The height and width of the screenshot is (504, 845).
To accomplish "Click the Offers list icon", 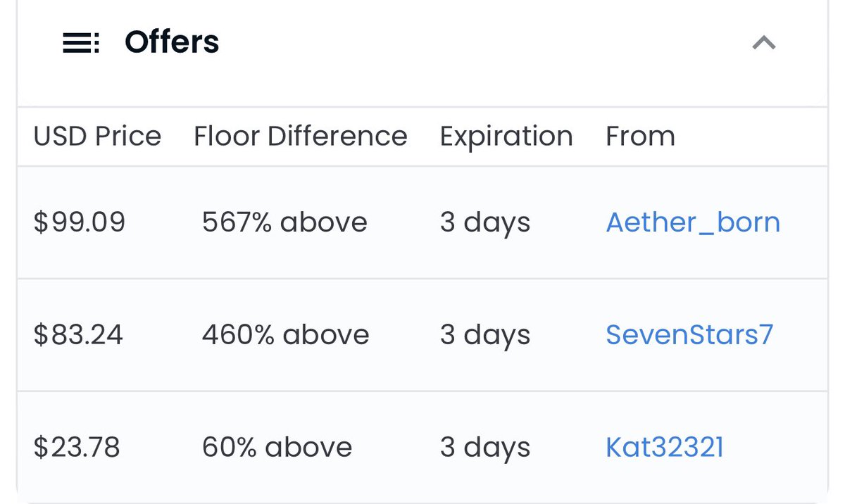I will tap(81, 44).
